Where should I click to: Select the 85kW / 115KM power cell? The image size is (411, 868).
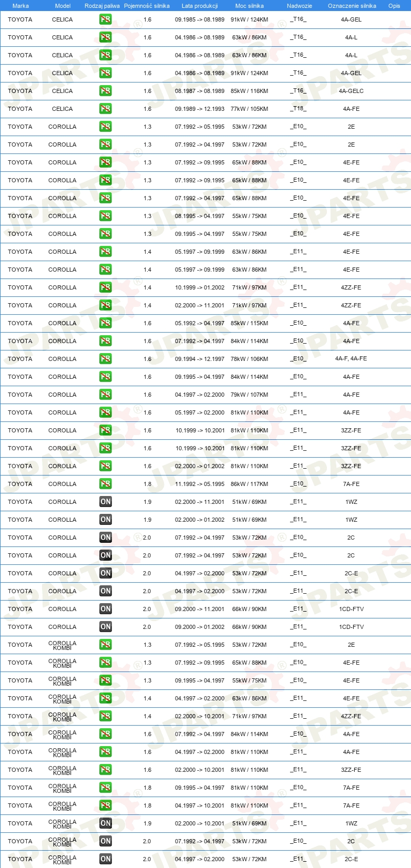pyautogui.click(x=249, y=323)
